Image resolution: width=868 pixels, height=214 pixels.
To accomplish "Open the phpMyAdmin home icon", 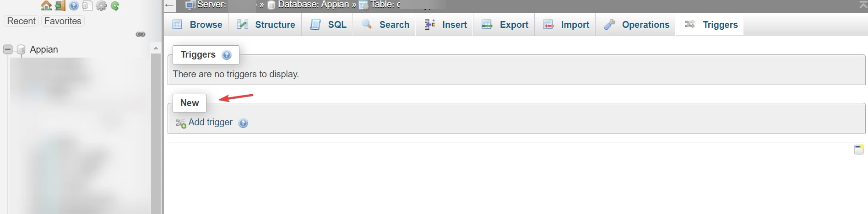I will tap(46, 5).
